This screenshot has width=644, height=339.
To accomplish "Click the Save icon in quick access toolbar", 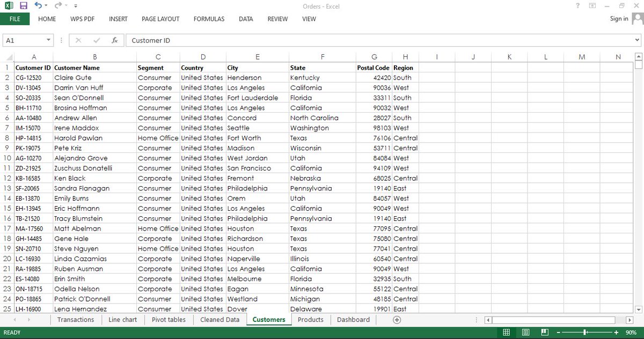I will point(23,5).
